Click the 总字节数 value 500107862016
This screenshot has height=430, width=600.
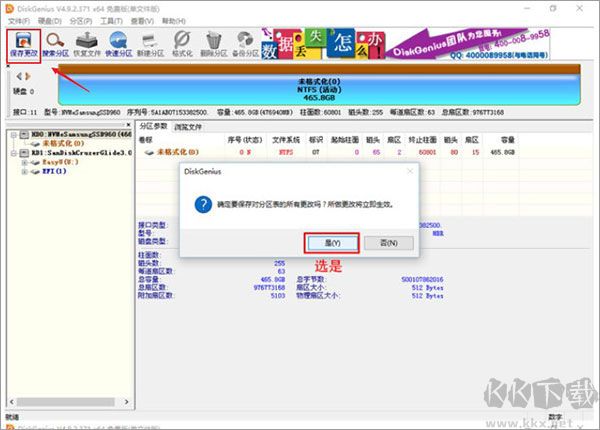pos(422,280)
